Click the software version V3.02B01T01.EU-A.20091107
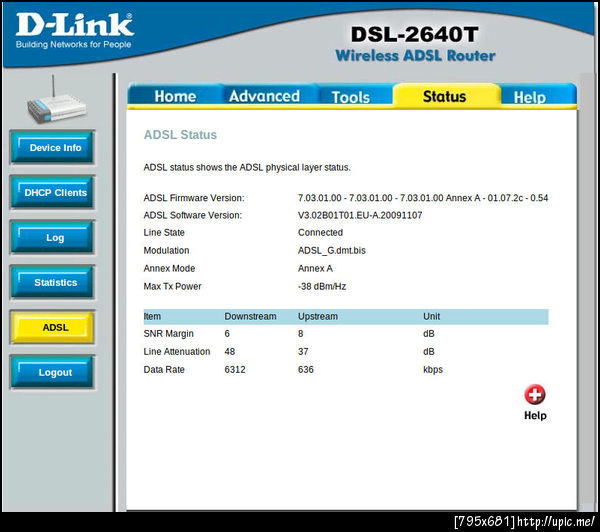 click(x=360, y=215)
